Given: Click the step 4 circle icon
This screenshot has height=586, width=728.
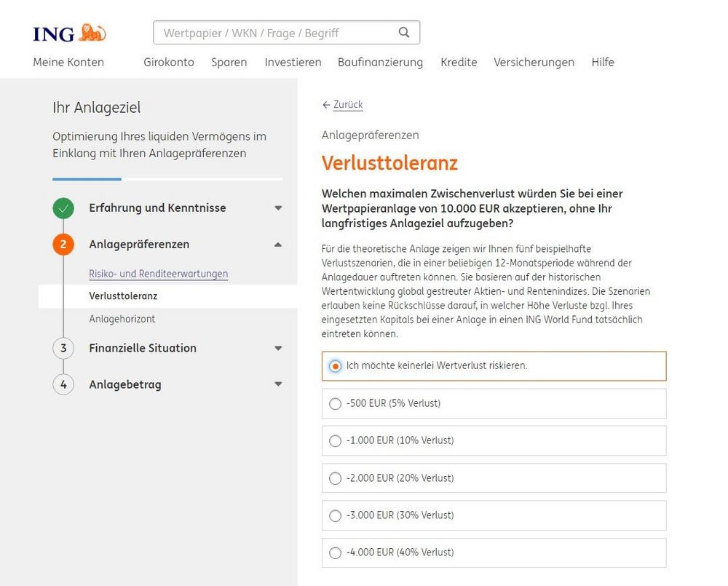Looking at the screenshot, I should (63, 384).
